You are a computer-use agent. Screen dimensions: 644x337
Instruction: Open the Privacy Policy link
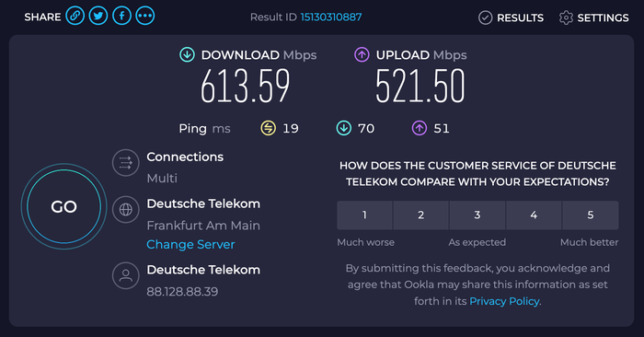point(504,301)
